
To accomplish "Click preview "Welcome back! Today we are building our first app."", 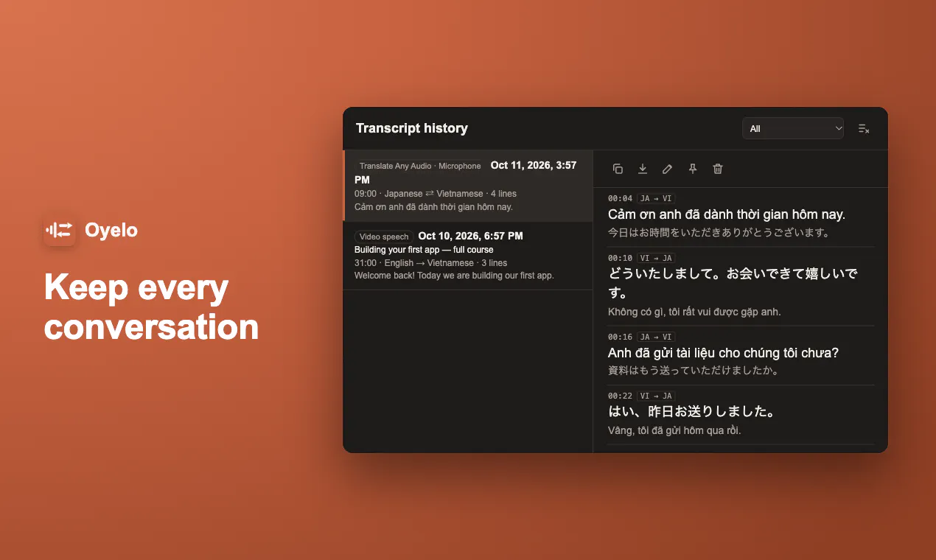I will tap(454, 276).
